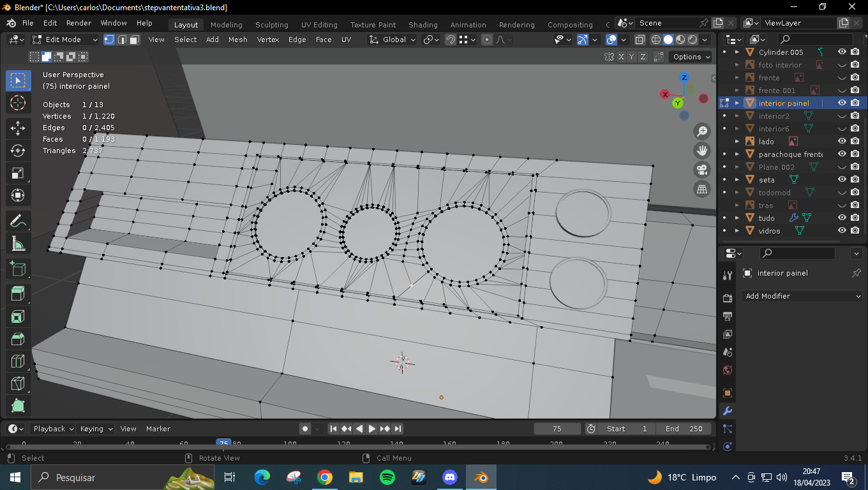Expand the tudo object in outliner
This screenshot has height=490, width=868.
tap(737, 218)
